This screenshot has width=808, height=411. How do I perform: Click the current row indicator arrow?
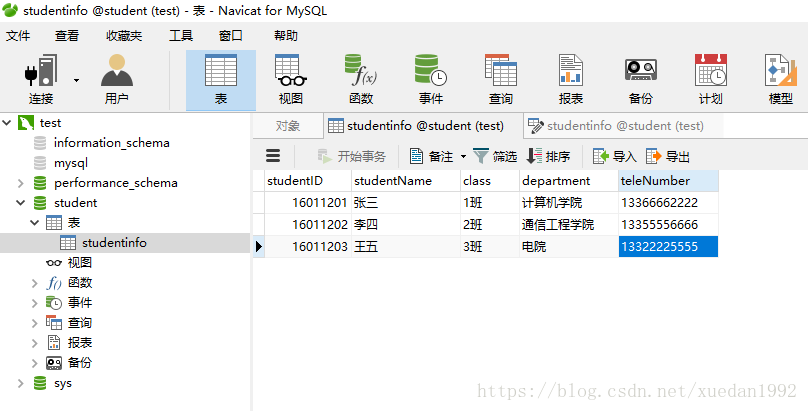coord(259,247)
